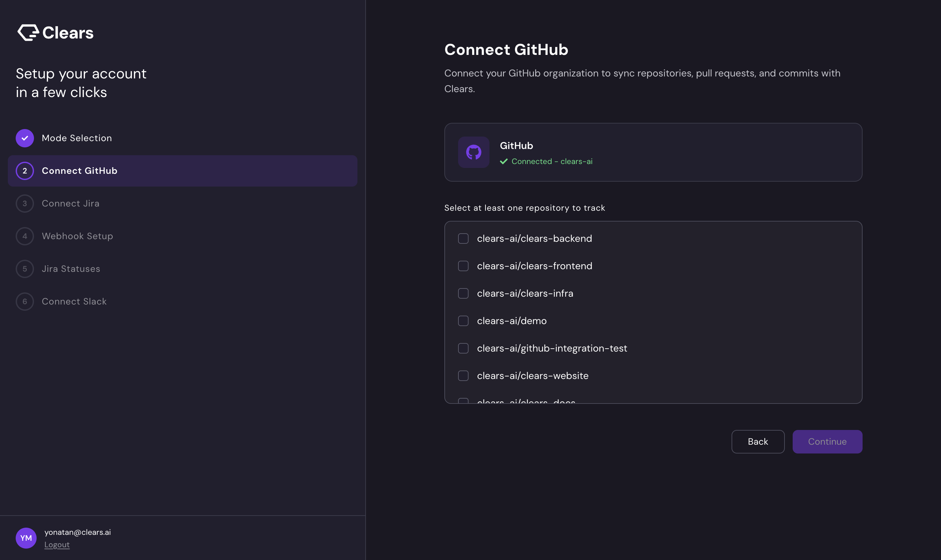Check the clears-ai/demo repository

[x=463, y=321]
